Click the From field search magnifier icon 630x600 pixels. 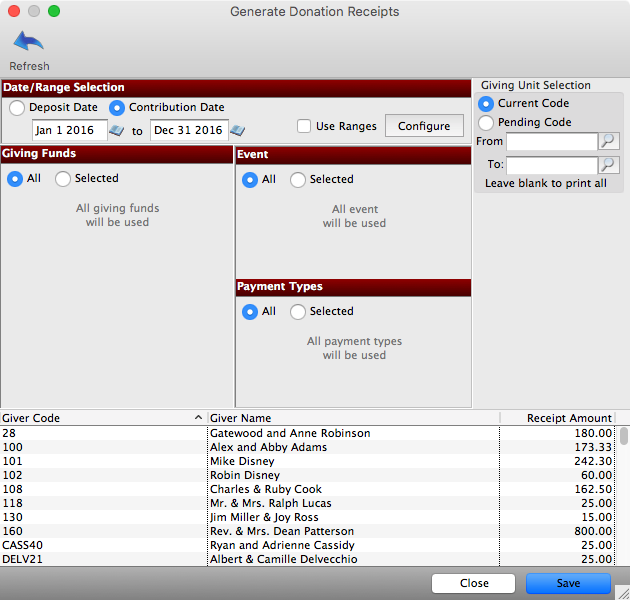608,142
